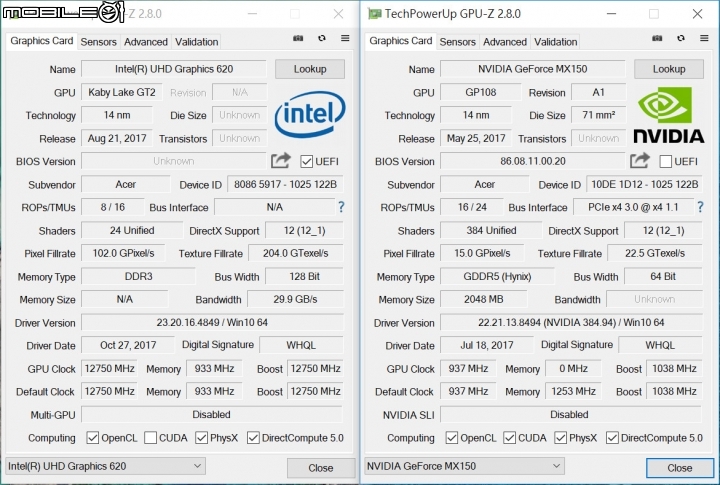Click Die Size value 71 mm²
Viewport: 720px width, 485px height.
[x=598, y=115]
